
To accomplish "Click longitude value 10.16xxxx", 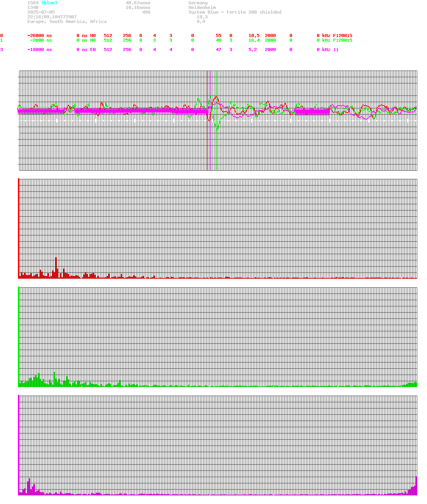I will pyautogui.click(x=138, y=7).
